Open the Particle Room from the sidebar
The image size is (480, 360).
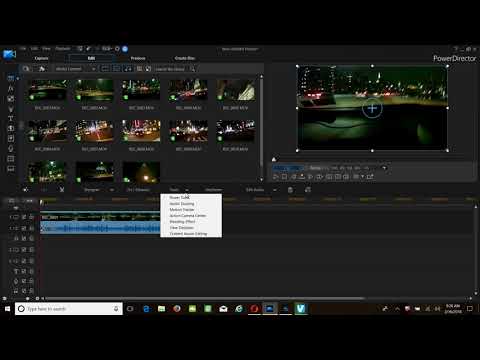coord(11,109)
